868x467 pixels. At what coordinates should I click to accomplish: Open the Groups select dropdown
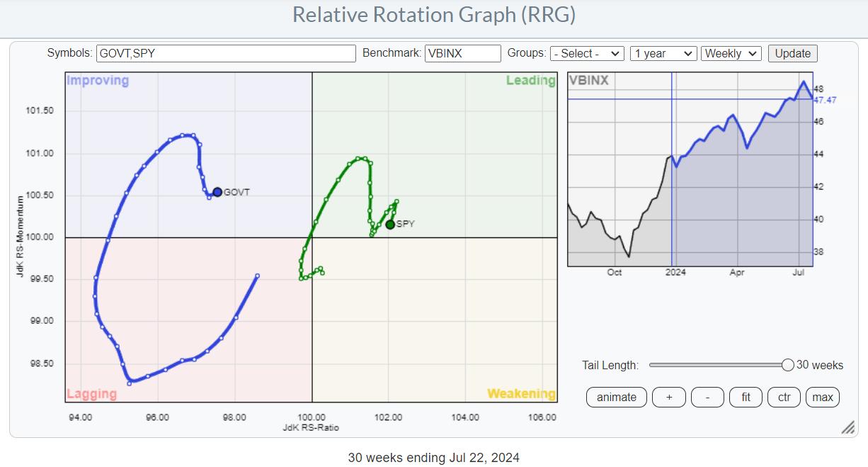tap(587, 53)
